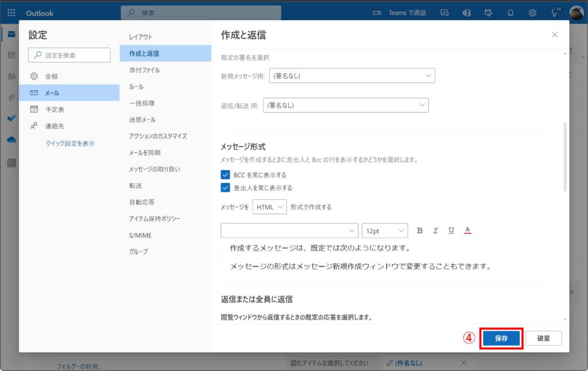Click the Italic formatting icon
The height and width of the screenshot is (371, 588).
coord(435,230)
